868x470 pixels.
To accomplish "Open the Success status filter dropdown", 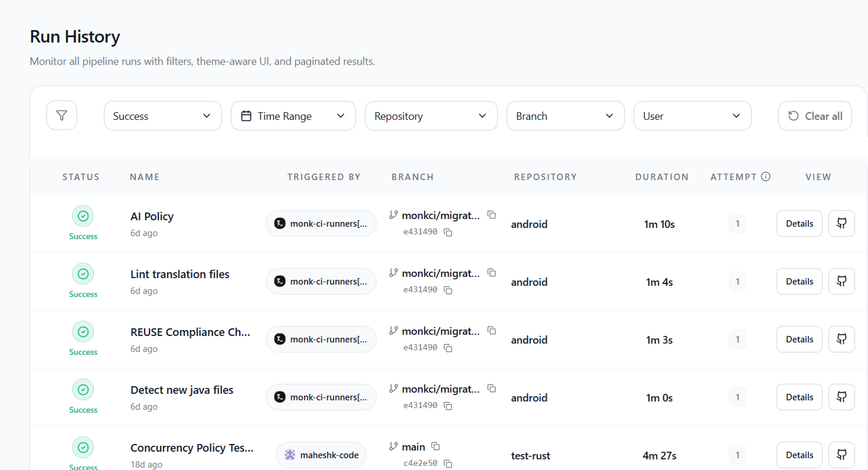I will pos(163,115).
